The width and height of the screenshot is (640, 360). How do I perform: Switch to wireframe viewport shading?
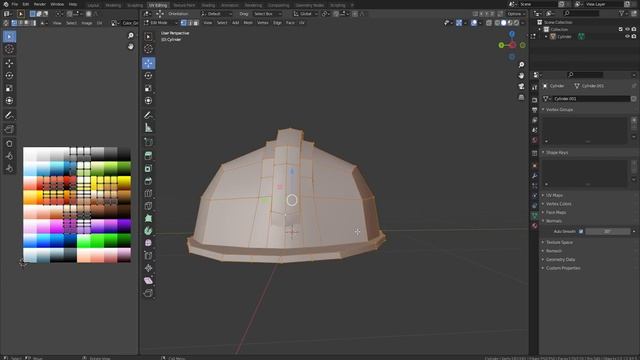pyautogui.click(x=497, y=23)
